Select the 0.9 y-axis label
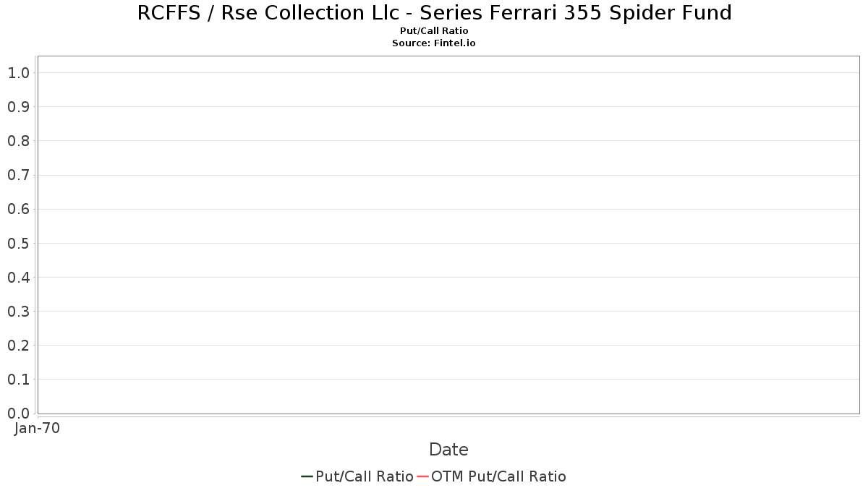This screenshot has height=488, width=868. click(18, 107)
